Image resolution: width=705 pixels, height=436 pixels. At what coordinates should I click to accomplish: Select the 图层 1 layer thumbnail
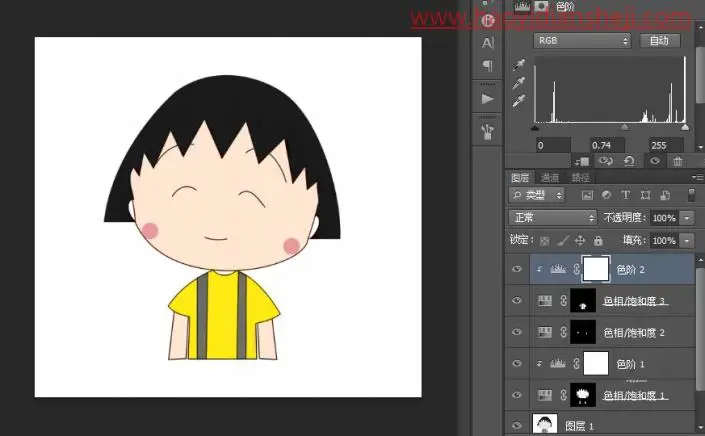[545, 424]
